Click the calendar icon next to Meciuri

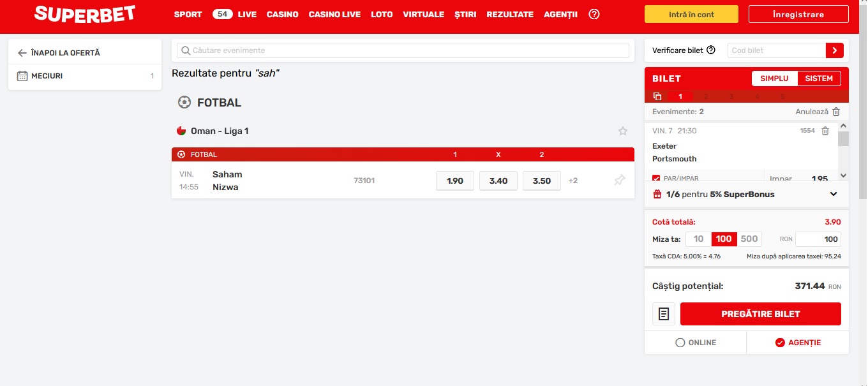pyautogui.click(x=22, y=76)
